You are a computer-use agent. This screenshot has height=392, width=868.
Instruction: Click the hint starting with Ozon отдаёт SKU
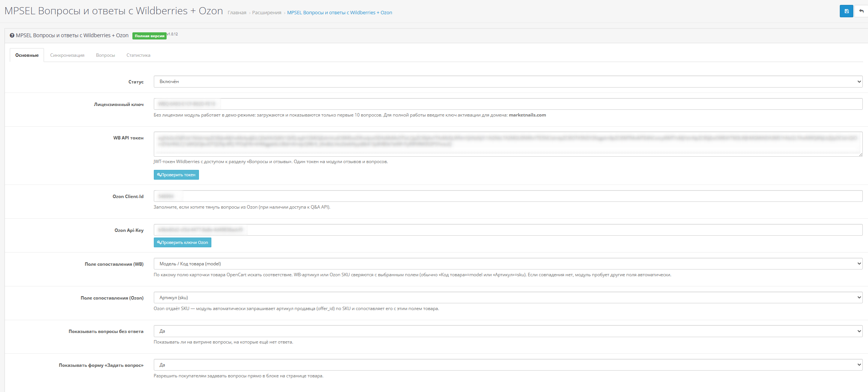click(x=296, y=309)
